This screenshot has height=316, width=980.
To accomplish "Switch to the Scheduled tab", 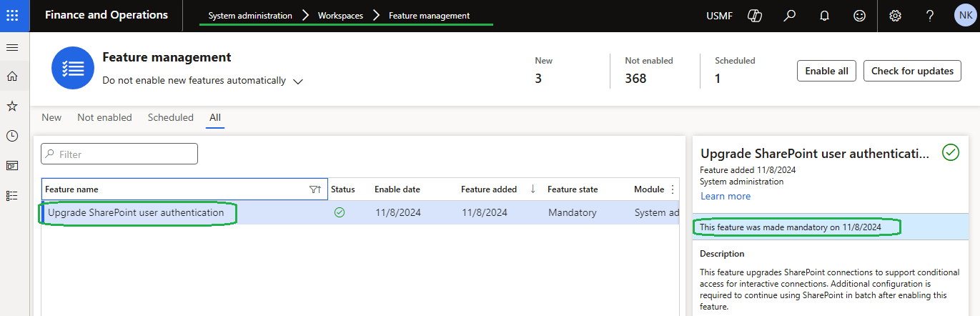I will [x=171, y=117].
